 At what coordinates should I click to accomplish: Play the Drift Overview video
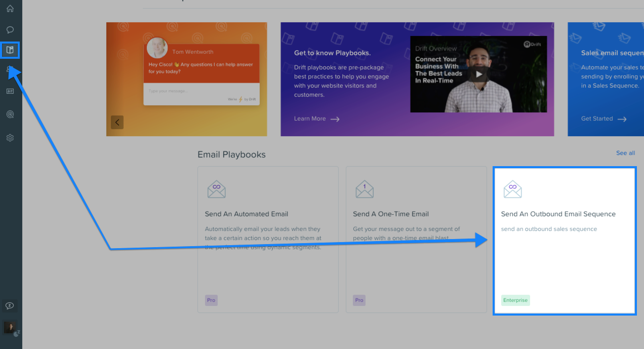pos(479,74)
